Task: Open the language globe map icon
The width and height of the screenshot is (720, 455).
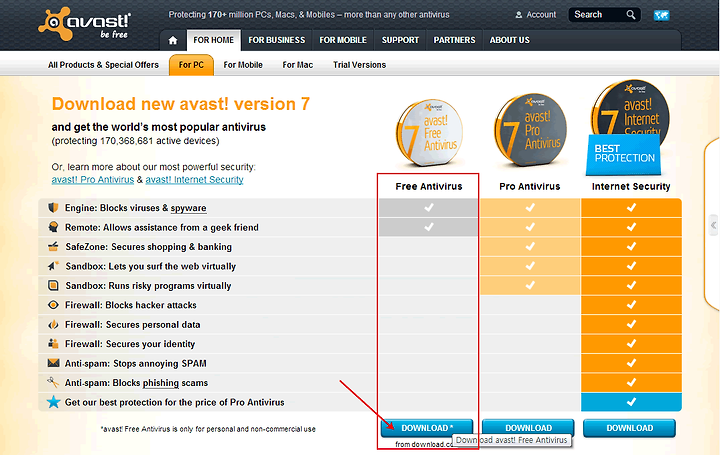Action: click(661, 15)
